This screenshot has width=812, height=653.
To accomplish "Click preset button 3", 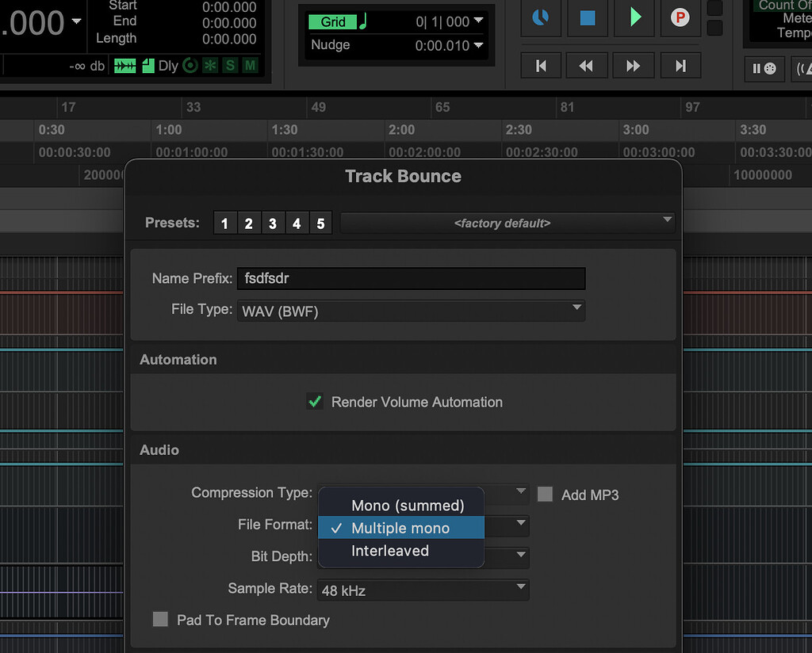I will (x=272, y=223).
